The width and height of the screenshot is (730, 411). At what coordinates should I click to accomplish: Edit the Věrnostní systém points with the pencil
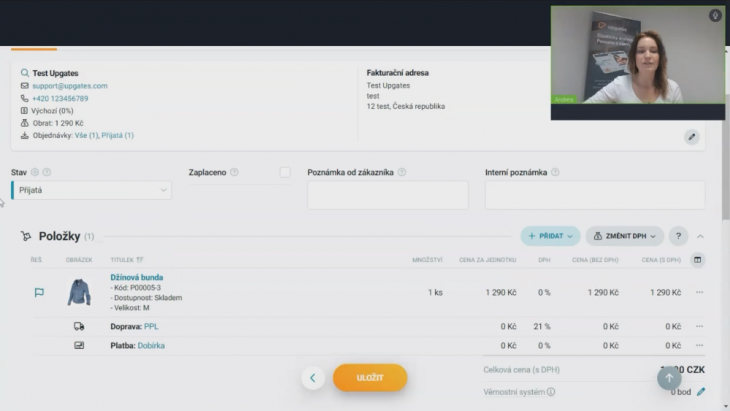click(x=700, y=392)
